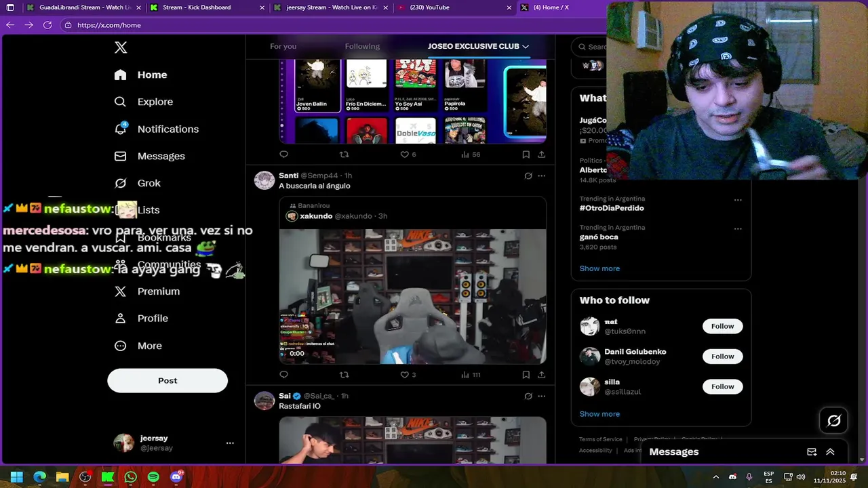Open Windows Start menu
This screenshot has height=488, width=868.
coord(17,477)
